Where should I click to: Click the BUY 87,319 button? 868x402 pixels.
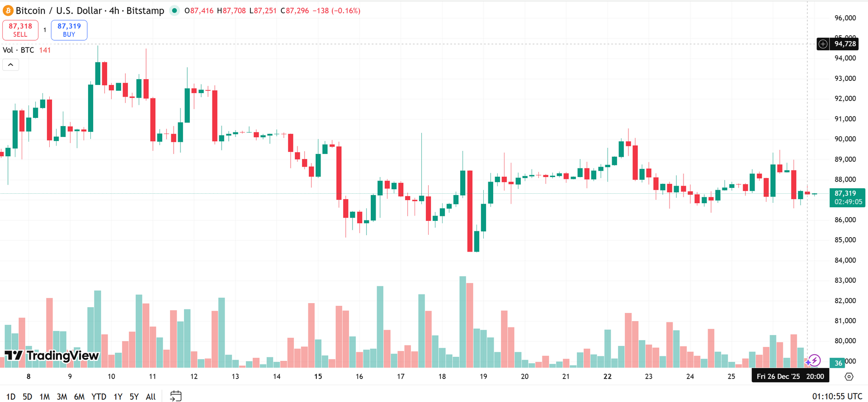(x=69, y=30)
